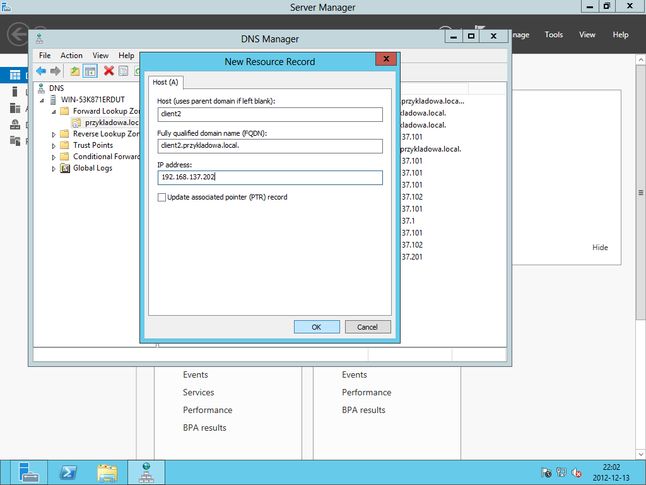Open Services link in left tile
646x485 pixels.
(x=199, y=393)
